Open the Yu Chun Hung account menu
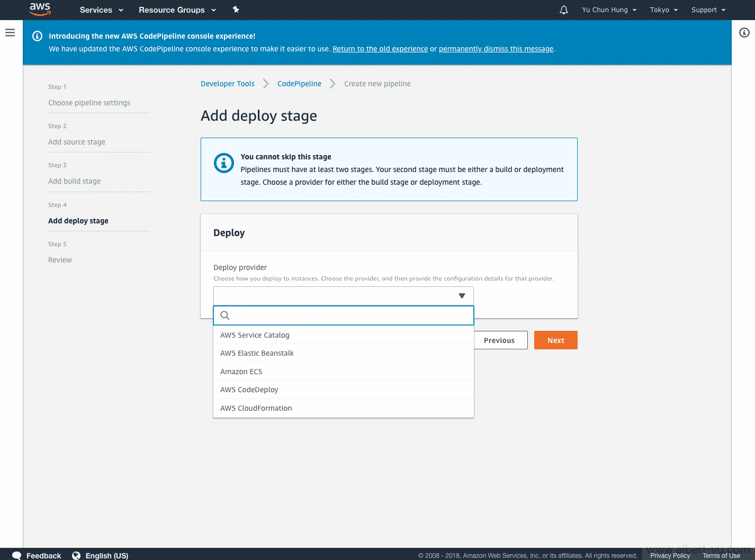 click(x=609, y=10)
